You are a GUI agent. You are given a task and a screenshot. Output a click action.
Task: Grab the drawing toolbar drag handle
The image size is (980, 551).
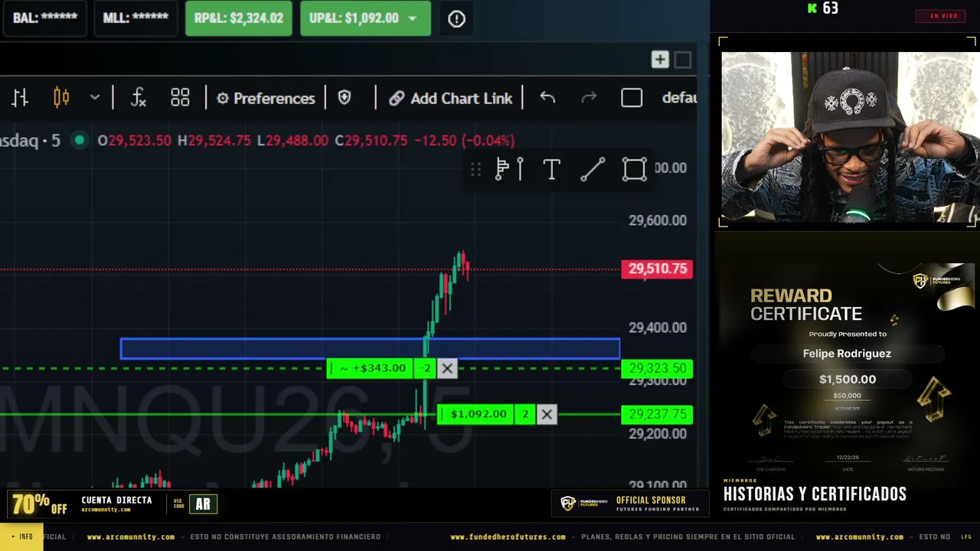[475, 169]
